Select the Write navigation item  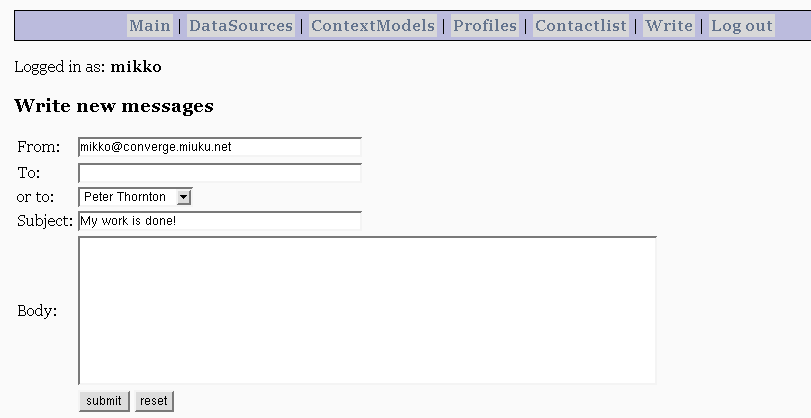tap(669, 25)
